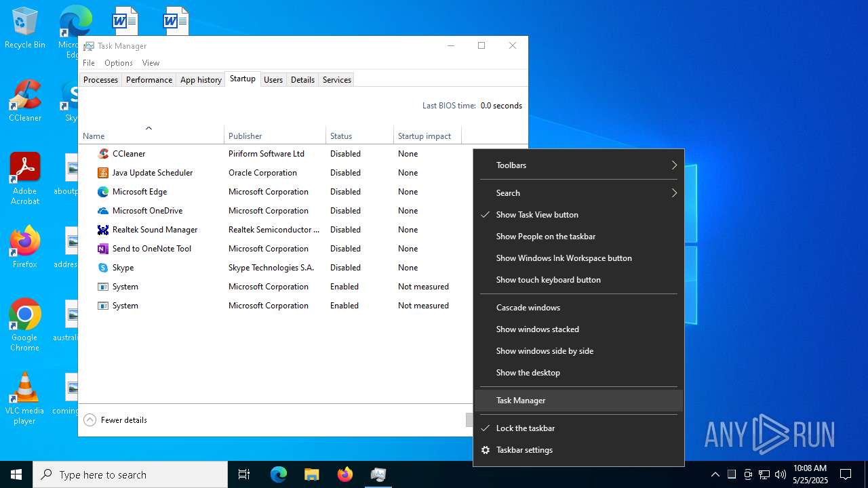Expand the Toolbars submenu

pos(578,165)
